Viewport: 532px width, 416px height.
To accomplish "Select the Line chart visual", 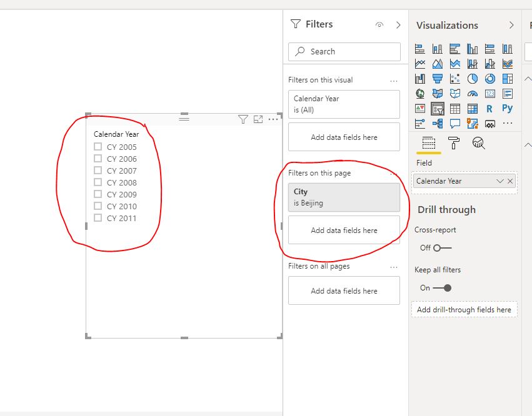I will click(x=419, y=64).
